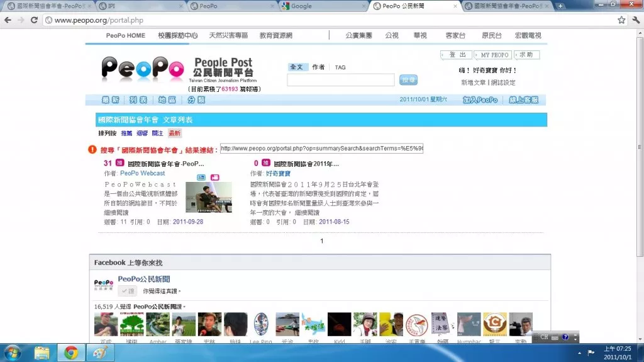This screenshot has width=644, height=362.
Task: Click 分類 in the blue menu bar
Action: (x=196, y=99)
